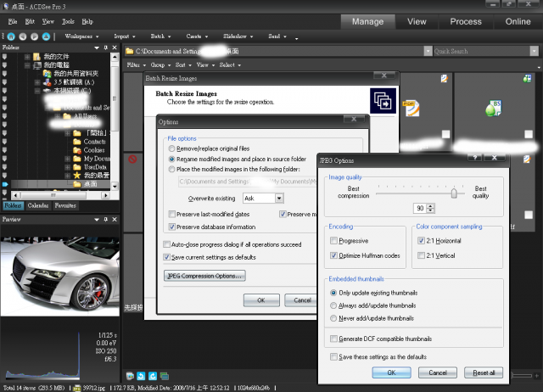Click the Cookies folder icon in tree
543x392 pixels.
pos(77,150)
